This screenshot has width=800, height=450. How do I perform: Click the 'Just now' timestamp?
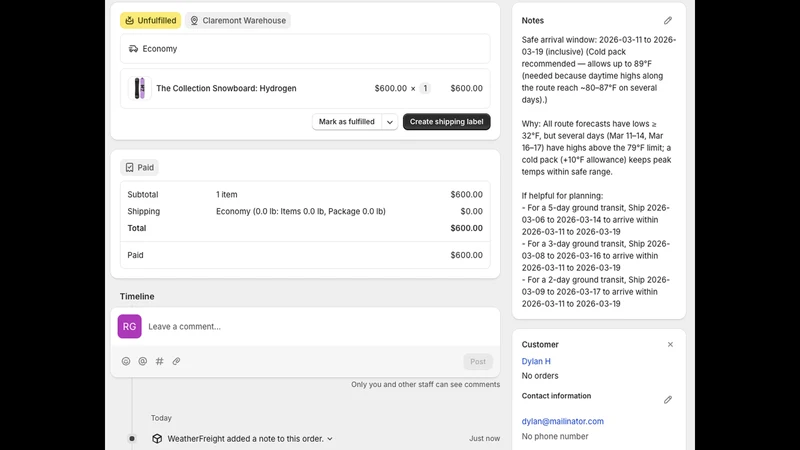(484, 438)
